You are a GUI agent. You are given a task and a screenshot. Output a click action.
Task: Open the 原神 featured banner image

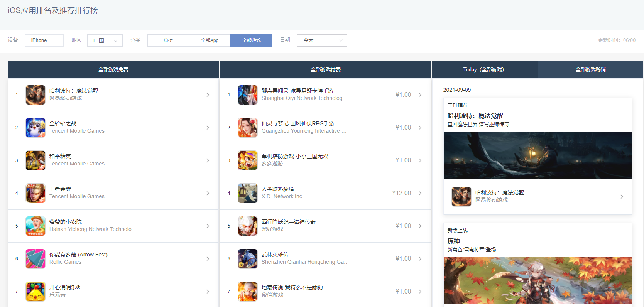tap(538, 281)
